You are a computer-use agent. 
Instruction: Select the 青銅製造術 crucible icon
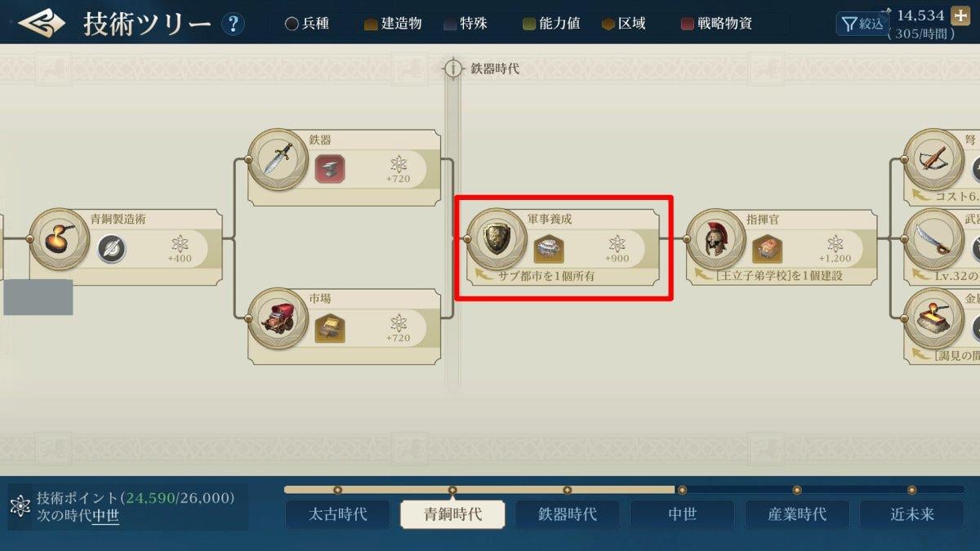point(60,238)
